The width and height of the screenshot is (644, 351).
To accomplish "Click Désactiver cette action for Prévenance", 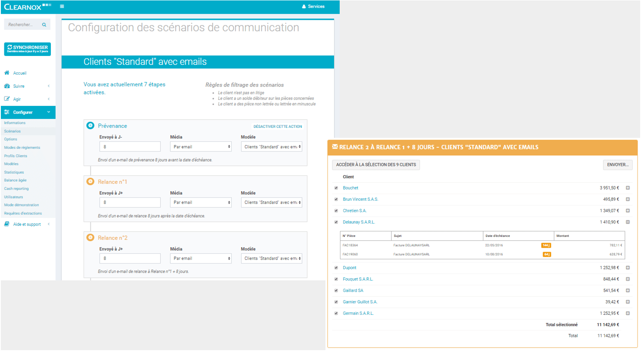I will 278,127.
